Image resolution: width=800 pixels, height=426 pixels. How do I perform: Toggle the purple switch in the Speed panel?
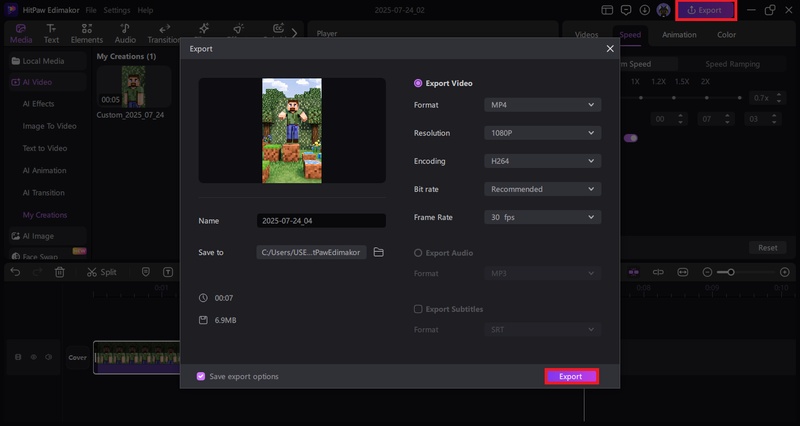[x=631, y=138]
